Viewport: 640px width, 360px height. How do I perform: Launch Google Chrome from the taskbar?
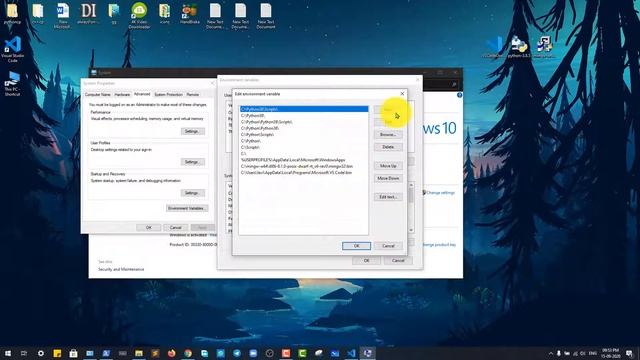tap(188, 353)
